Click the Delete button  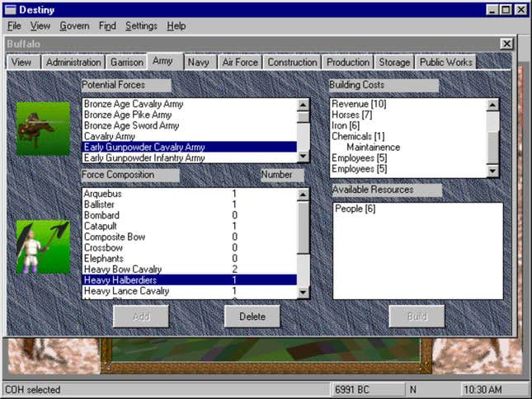252,317
